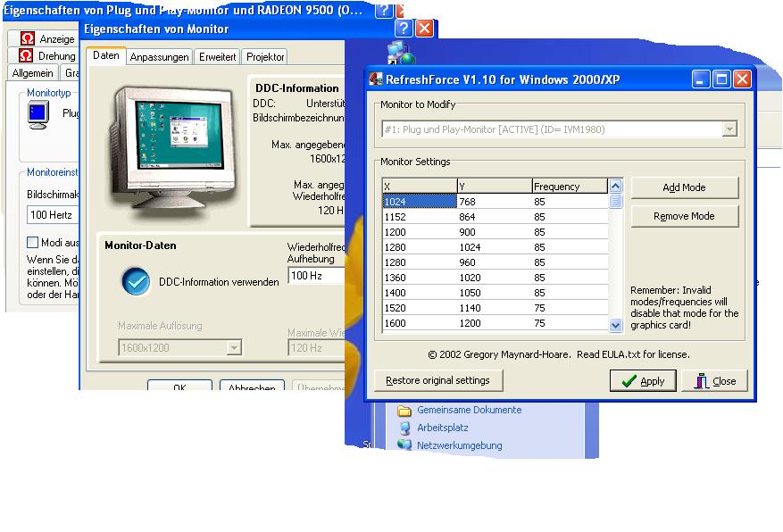
Task: Click the RefreshForce title bar icon
Action: click(376, 79)
